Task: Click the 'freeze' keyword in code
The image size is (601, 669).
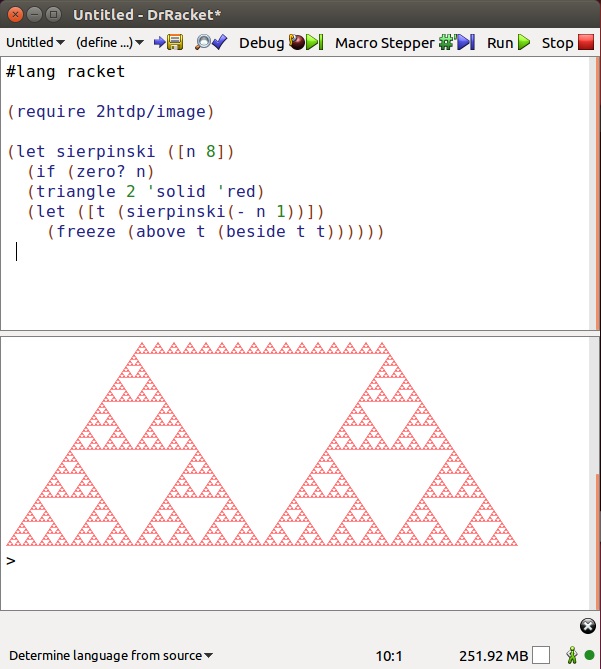Action: 86,232
